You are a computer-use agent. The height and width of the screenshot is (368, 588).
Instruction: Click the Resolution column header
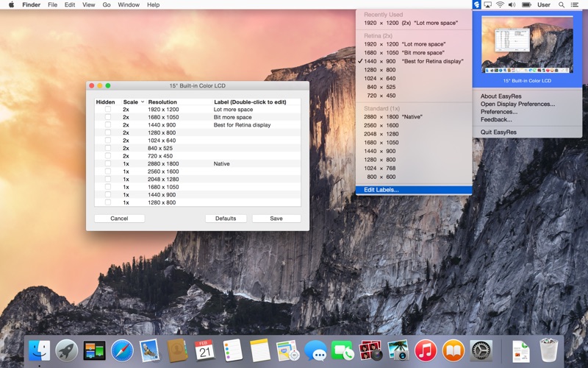[x=162, y=102]
